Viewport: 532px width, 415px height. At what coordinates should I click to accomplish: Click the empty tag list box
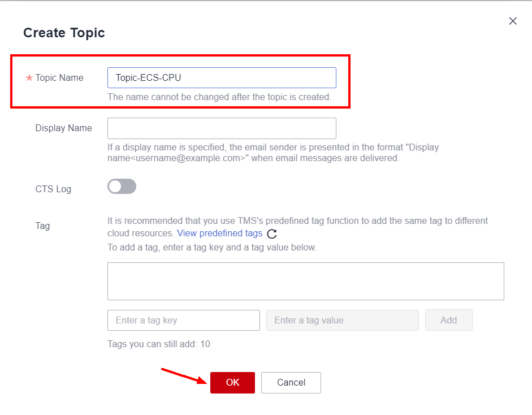point(305,281)
